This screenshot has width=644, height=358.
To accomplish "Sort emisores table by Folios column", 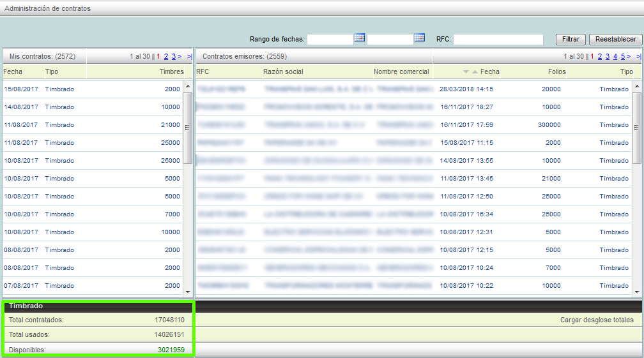I will coord(556,72).
